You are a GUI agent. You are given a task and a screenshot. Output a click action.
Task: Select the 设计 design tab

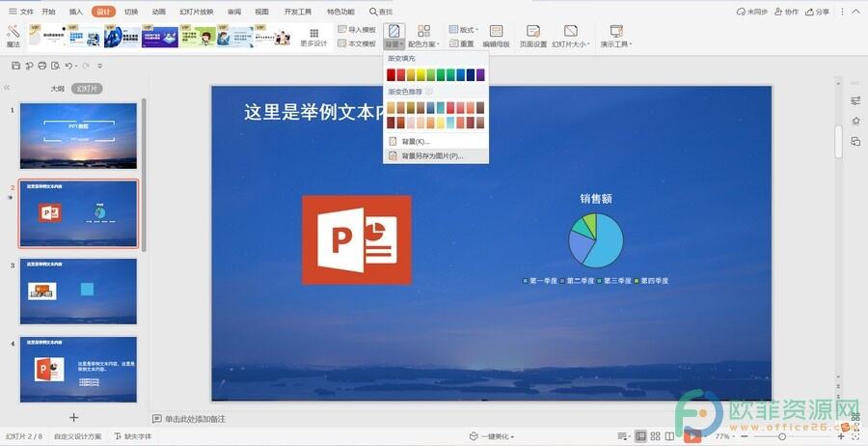point(103,12)
